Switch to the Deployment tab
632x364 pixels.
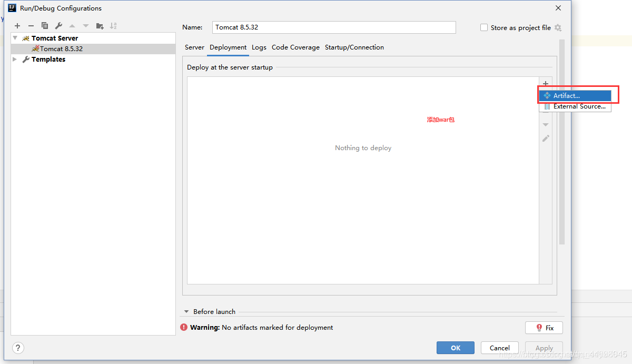[228, 47]
